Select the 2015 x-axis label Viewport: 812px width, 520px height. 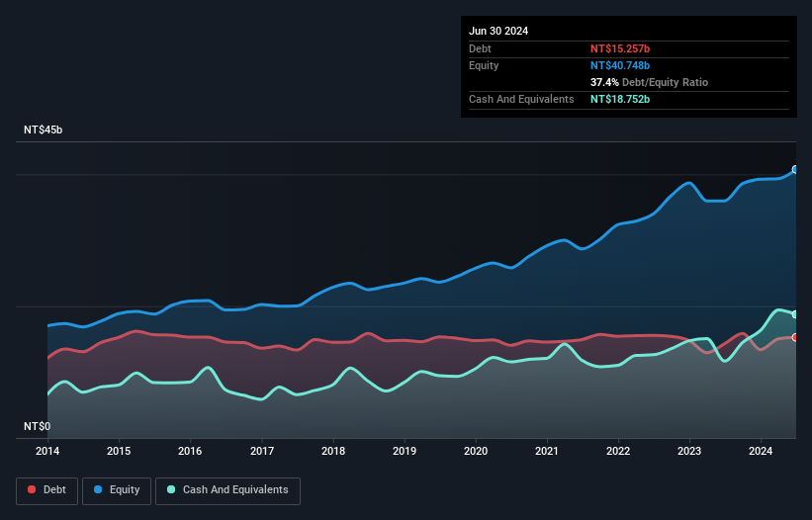(x=119, y=451)
